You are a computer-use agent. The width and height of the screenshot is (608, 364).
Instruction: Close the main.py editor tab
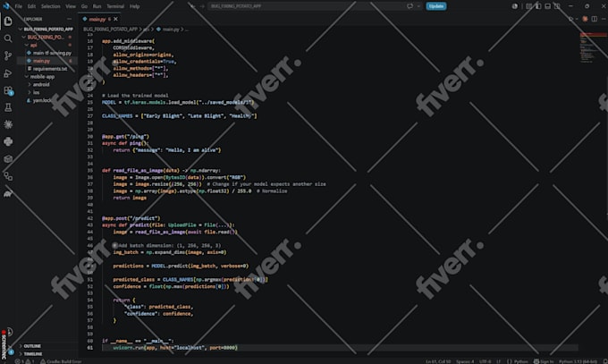coord(115,19)
